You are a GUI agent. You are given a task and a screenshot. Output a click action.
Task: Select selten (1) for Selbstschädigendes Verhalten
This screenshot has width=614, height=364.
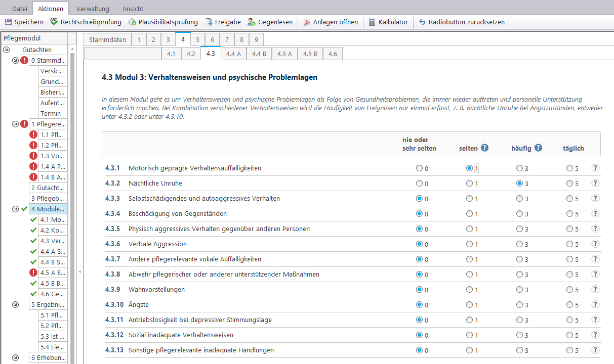(x=470, y=199)
